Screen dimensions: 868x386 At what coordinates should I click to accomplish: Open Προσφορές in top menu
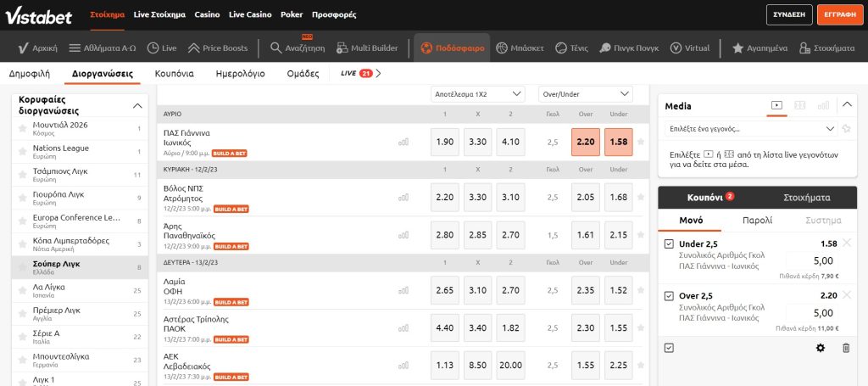coord(334,15)
